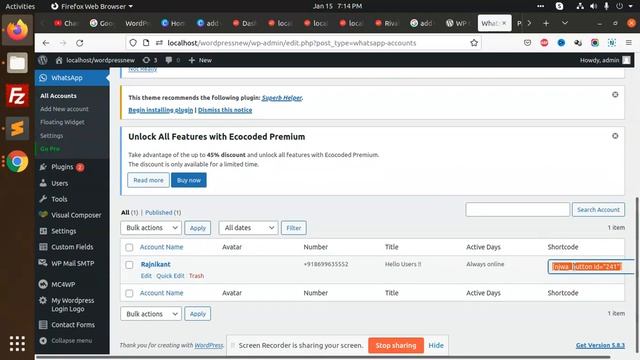
Task: Click Buy now button
Action: click(x=189, y=180)
